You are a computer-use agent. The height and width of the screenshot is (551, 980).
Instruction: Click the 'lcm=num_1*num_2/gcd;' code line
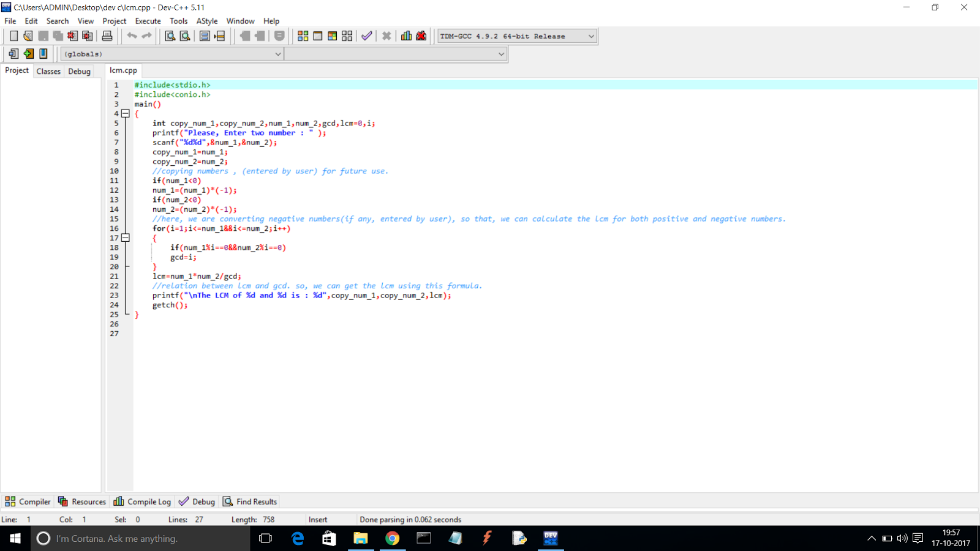(x=197, y=276)
